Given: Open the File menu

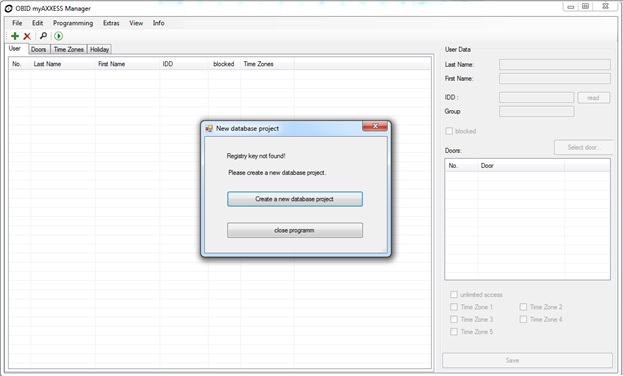Looking at the screenshot, I should pos(17,23).
